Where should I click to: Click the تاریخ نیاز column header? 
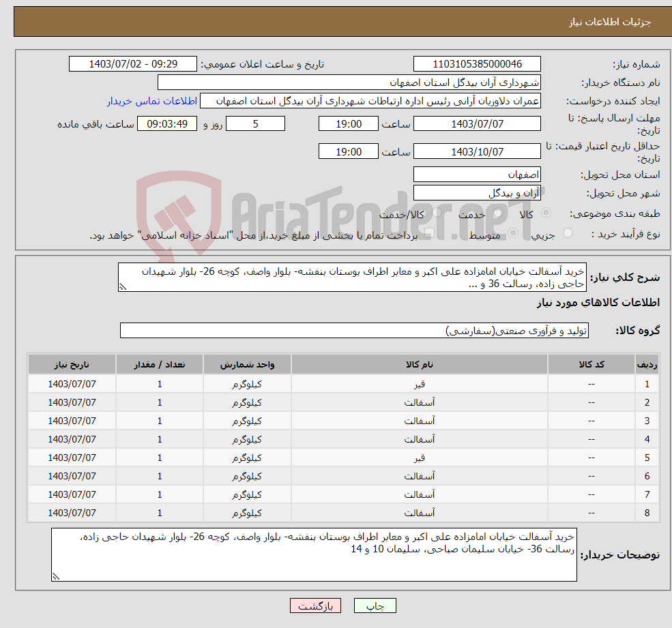tap(72, 365)
